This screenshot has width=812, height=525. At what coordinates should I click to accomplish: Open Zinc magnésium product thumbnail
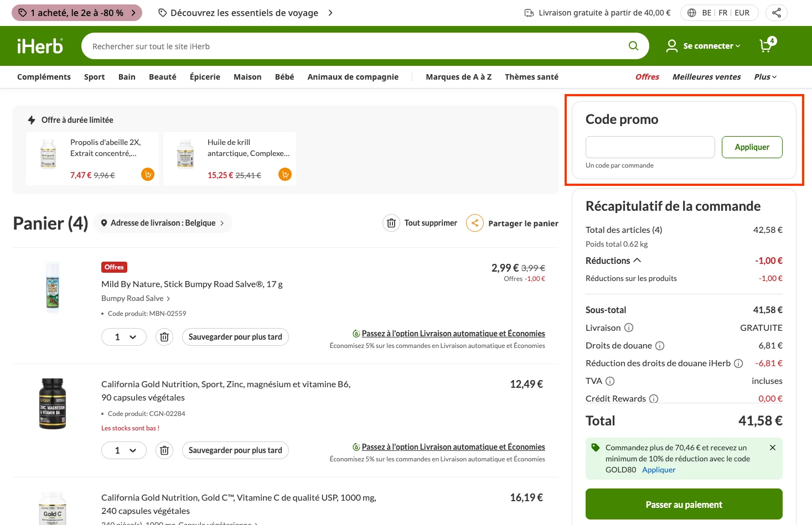pos(53,403)
